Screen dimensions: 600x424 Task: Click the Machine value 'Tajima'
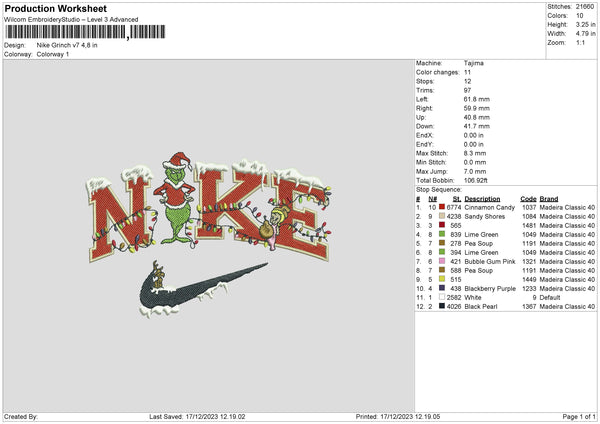474,63
